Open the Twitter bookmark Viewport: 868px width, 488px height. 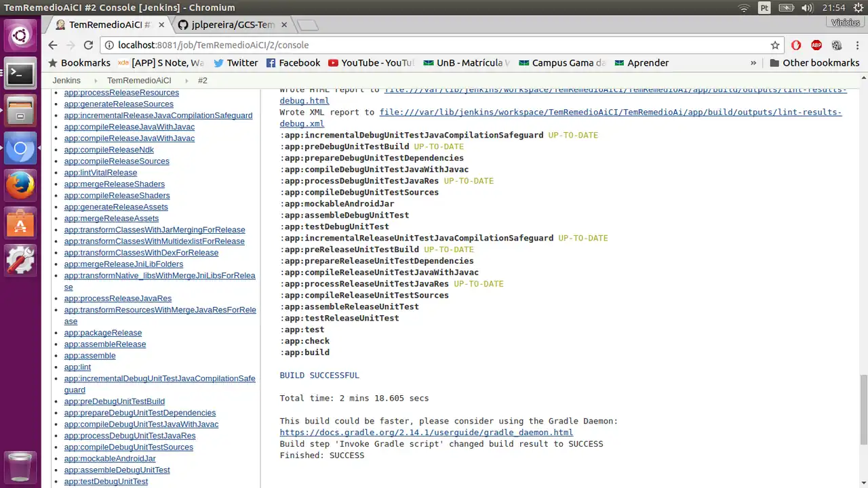[x=235, y=62]
